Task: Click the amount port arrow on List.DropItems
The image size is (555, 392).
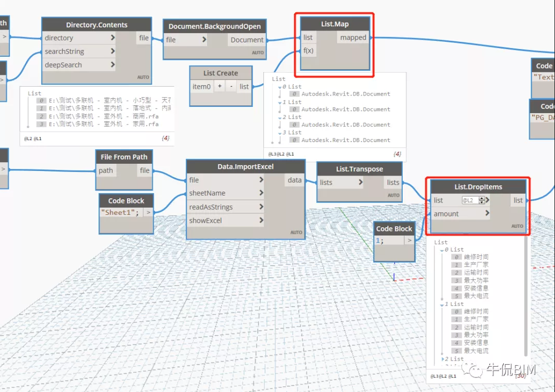Action: tap(487, 214)
